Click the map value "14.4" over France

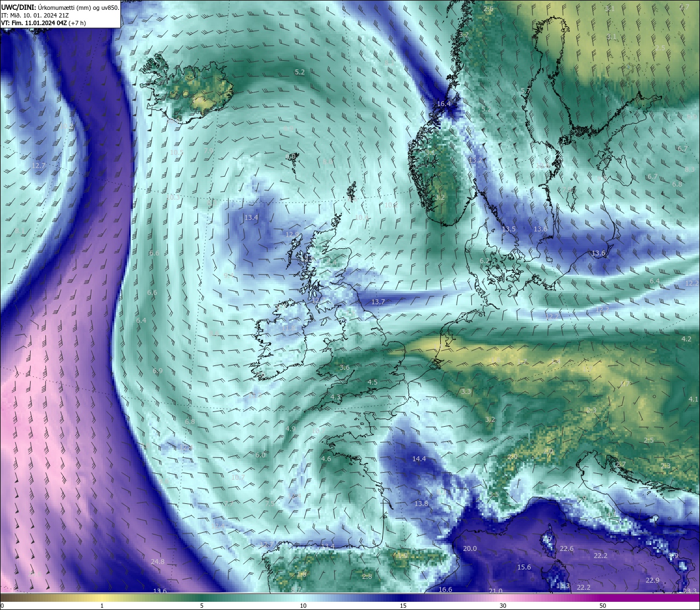tap(419, 458)
